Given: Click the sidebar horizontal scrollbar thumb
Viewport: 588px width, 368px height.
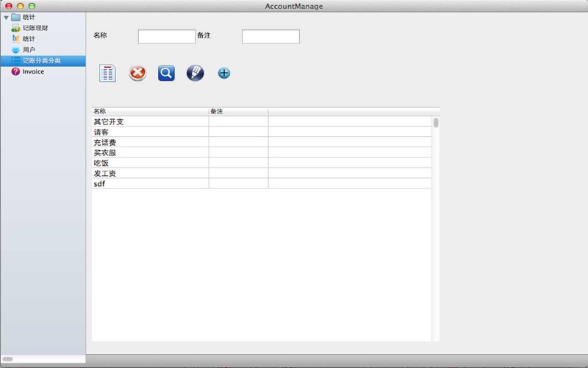Looking at the screenshot, I should pos(7,359).
